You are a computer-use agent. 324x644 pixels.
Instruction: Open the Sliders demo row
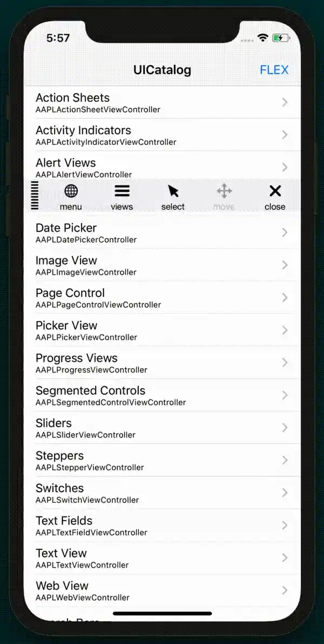click(x=163, y=428)
